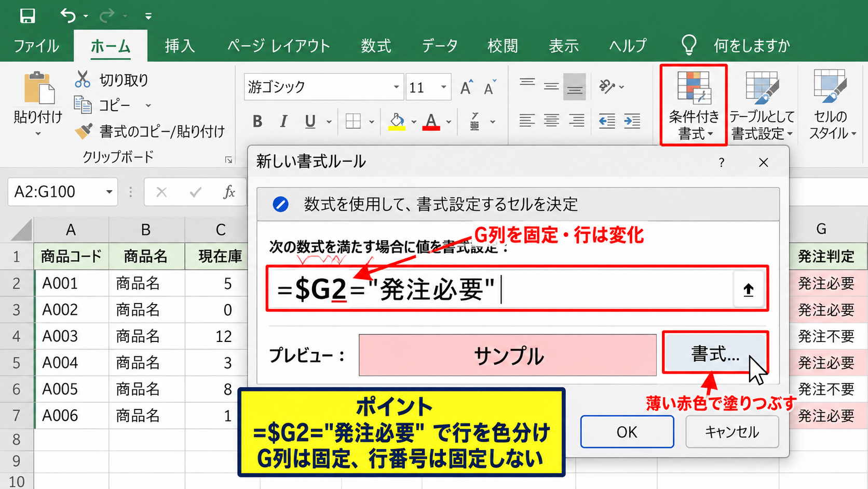Click the コピー icon
This screenshot has height=489, width=868.
[x=83, y=105]
